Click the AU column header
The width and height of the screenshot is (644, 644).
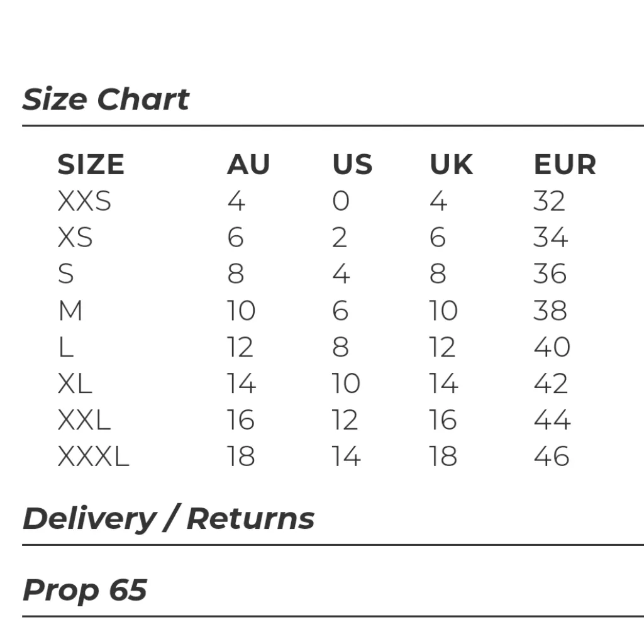coord(248,165)
